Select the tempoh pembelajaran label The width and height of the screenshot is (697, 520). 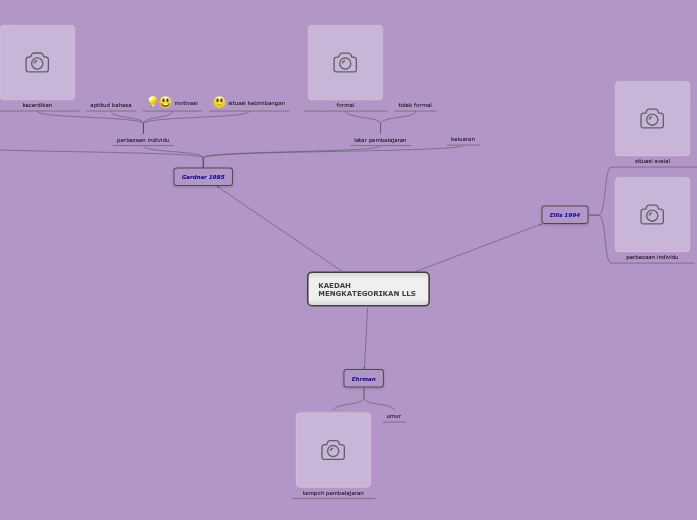(x=333, y=493)
